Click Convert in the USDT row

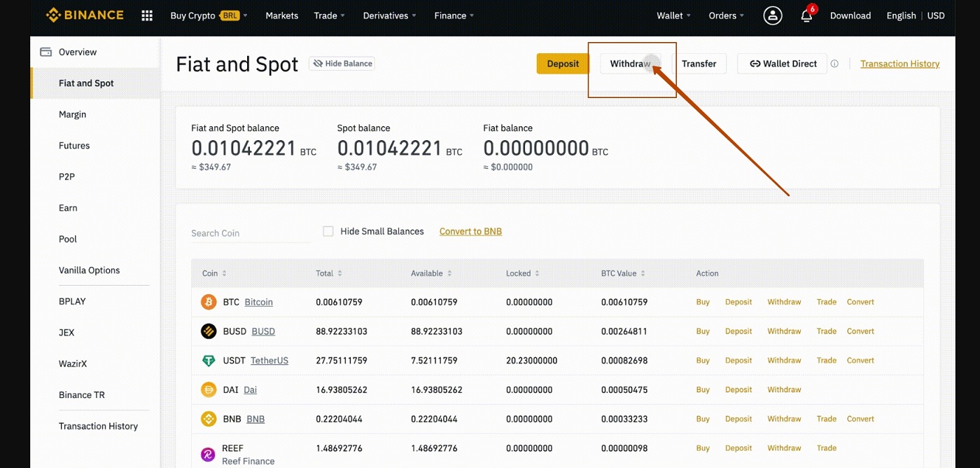click(860, 361)
